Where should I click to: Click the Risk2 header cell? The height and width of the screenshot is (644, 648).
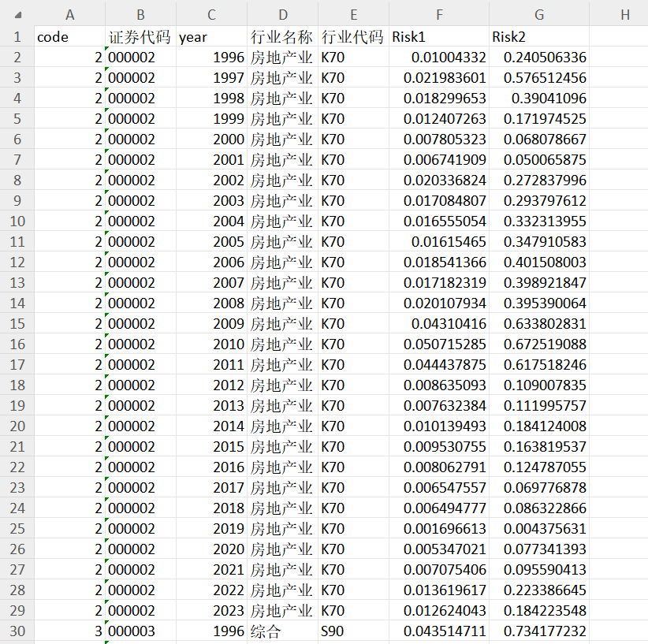click(539, 37)
